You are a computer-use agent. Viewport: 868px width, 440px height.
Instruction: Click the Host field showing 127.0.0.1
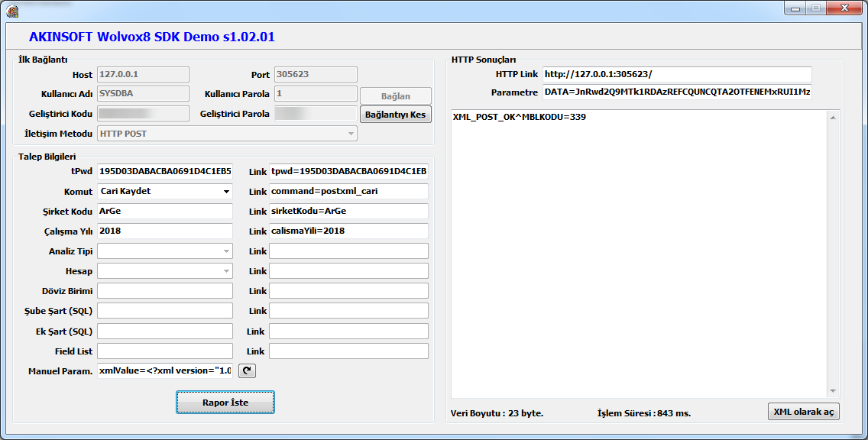point(144,74)
